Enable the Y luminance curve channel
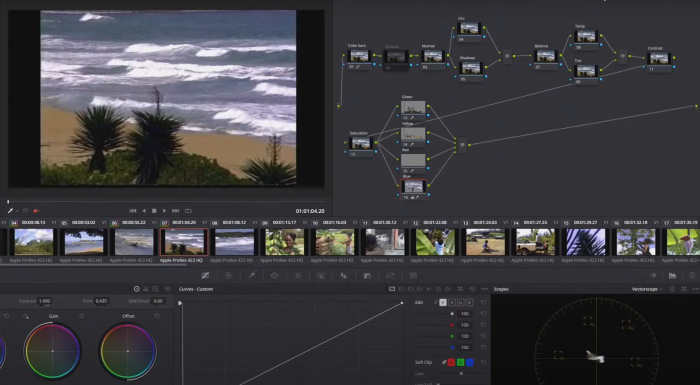 443,302
